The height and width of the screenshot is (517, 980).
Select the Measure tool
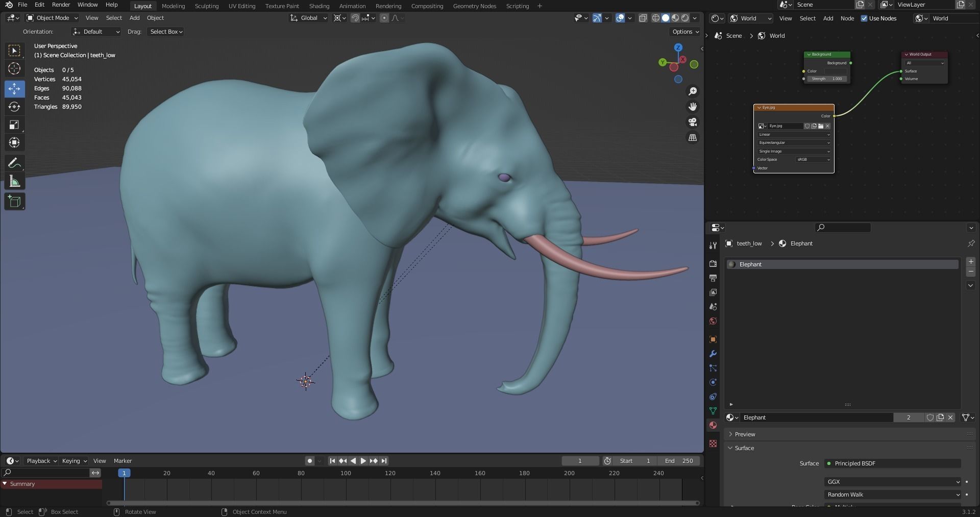click(x=14, y=181)
